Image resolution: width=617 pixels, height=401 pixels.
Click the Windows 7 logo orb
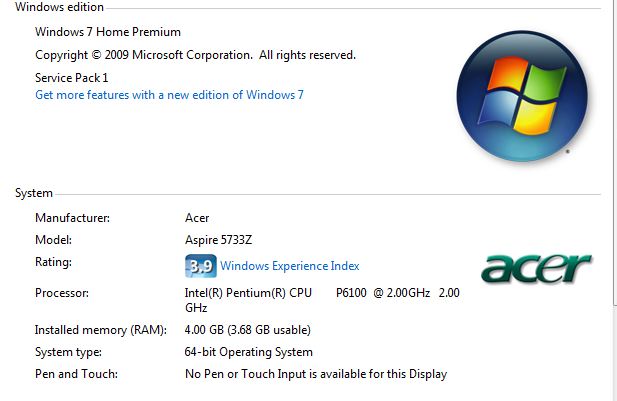pyautogui.click(x=522, y=96)
